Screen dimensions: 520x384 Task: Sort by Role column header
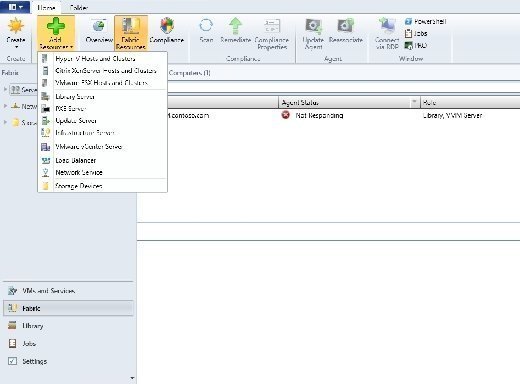click(x=470, y=102)
